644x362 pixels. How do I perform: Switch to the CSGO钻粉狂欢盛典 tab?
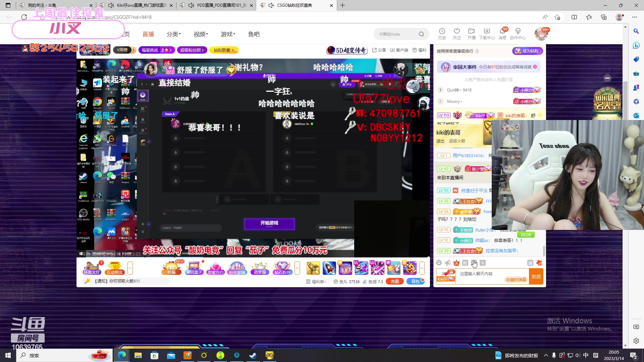(x=296, y=5)
